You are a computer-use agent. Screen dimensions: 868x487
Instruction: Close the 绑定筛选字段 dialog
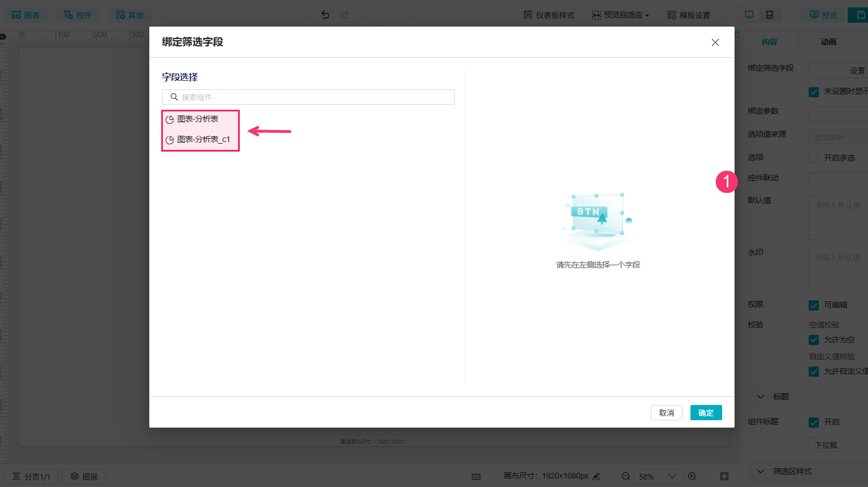point(715,42)
